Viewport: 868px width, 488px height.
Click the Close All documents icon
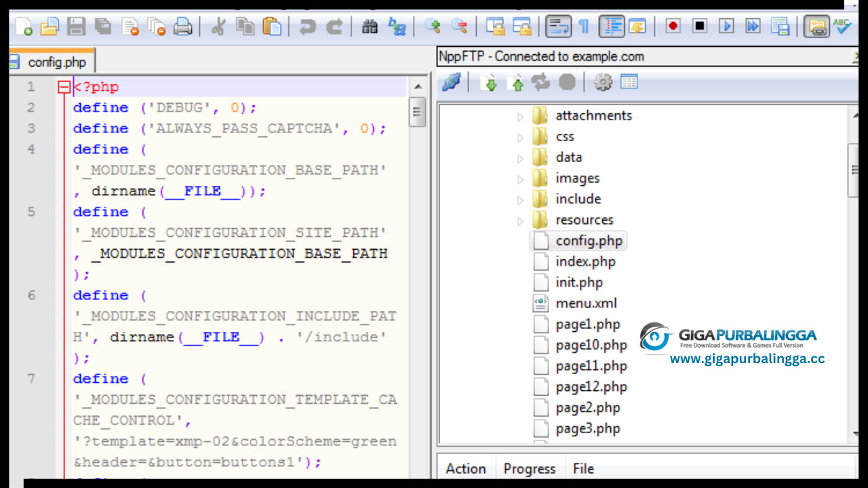pos(157,26)
